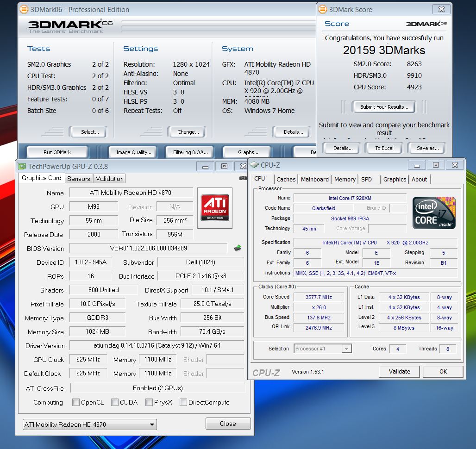This screenshot has width=476, height=449.
Task: Toggle the DirectCompute checkbox
Action: [x=183, y=402]
